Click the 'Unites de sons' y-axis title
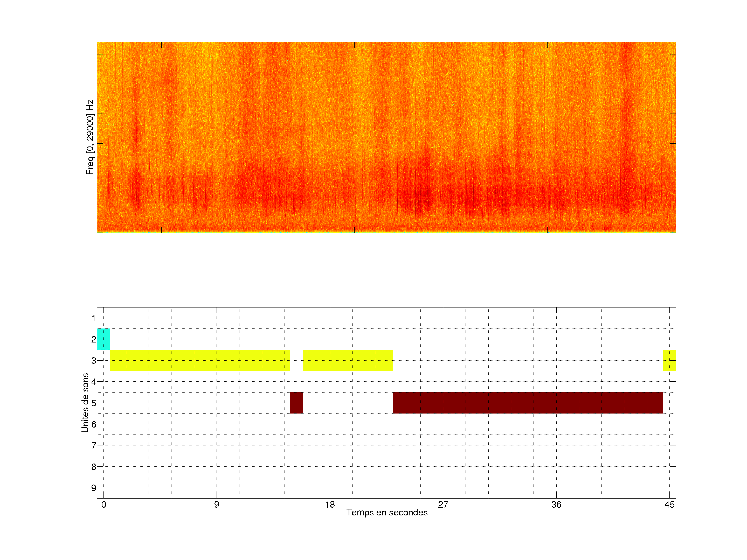The image size is (747, 560). point(85,402)
